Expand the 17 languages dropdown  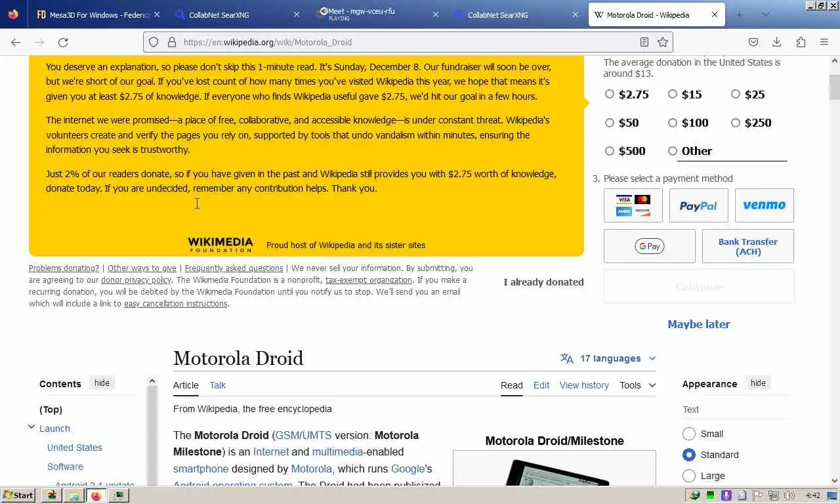tap(652, 358)
